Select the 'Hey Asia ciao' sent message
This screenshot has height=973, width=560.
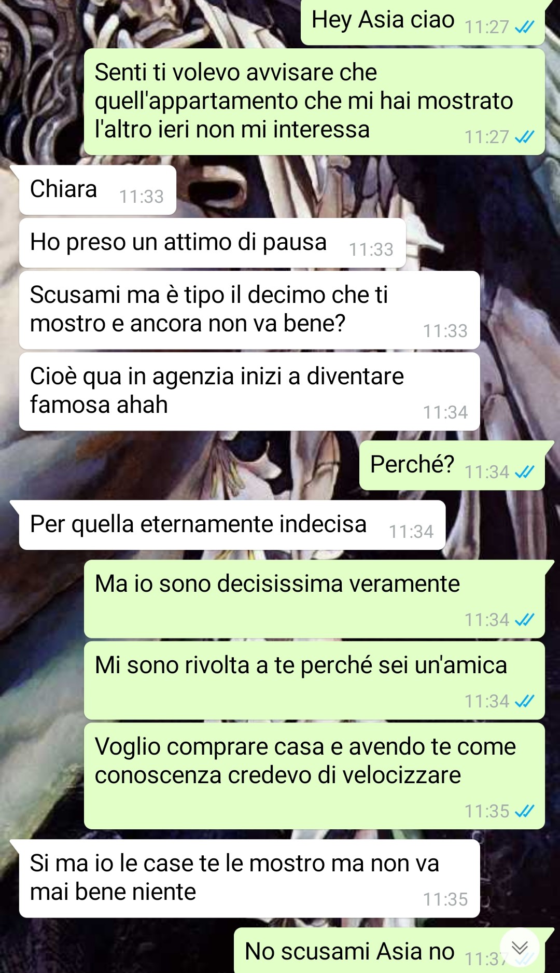click(x=423, y=22)
